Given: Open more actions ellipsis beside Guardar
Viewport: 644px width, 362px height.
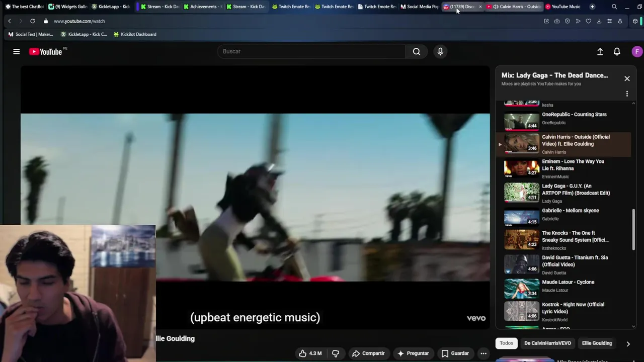Looking at the screenshot, I should tap(484, 353).
